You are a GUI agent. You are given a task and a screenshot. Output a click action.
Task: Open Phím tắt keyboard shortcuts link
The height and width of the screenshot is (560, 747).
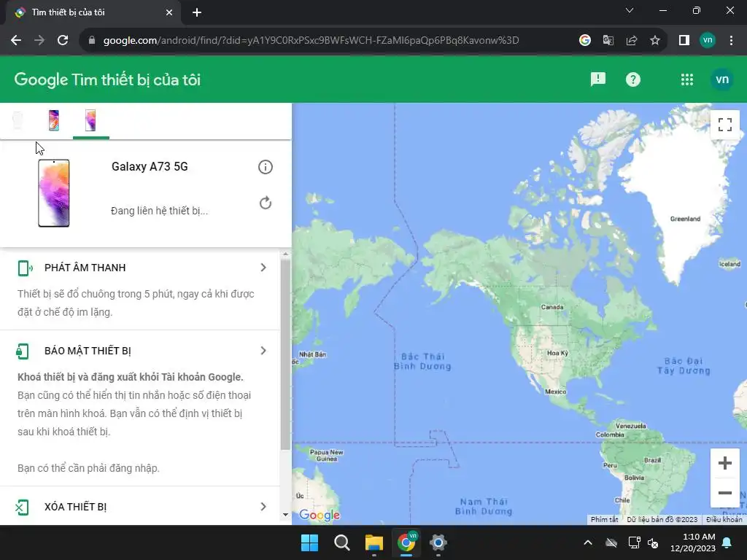pos(605,519)
